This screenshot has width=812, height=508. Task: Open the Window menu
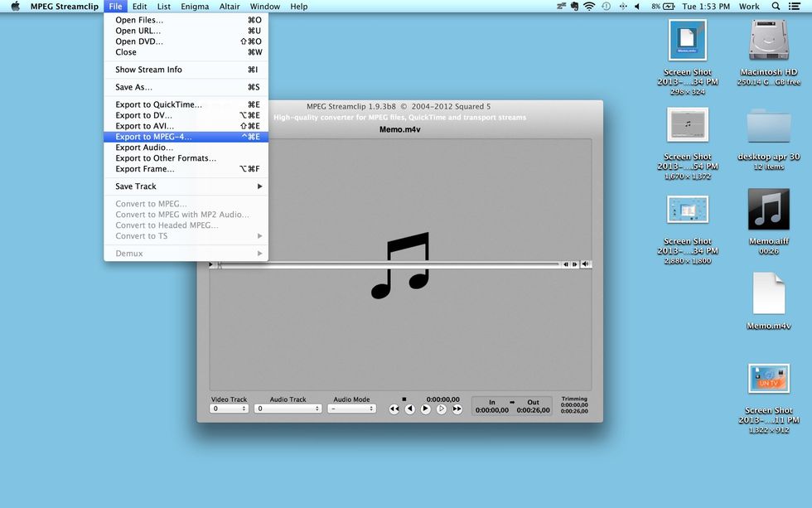pyautogui.click(x=264, y=6)
